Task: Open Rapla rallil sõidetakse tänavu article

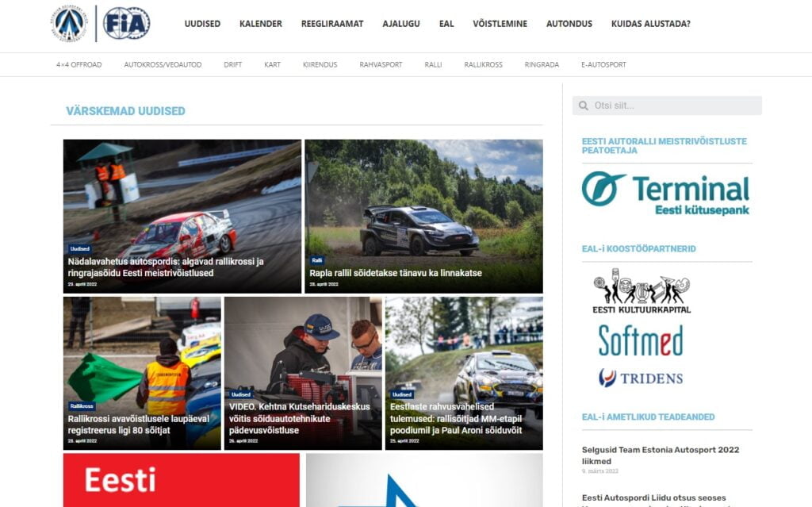Action: (x=396, y=273)
